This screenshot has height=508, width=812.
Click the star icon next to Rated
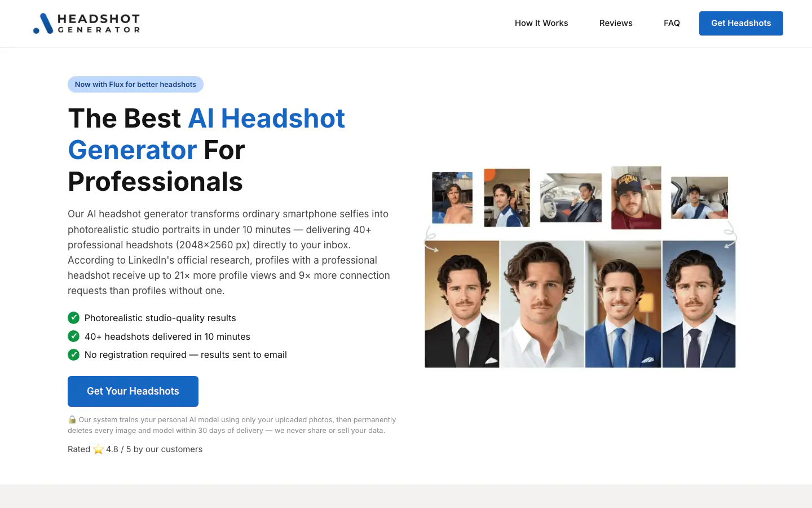98,449
